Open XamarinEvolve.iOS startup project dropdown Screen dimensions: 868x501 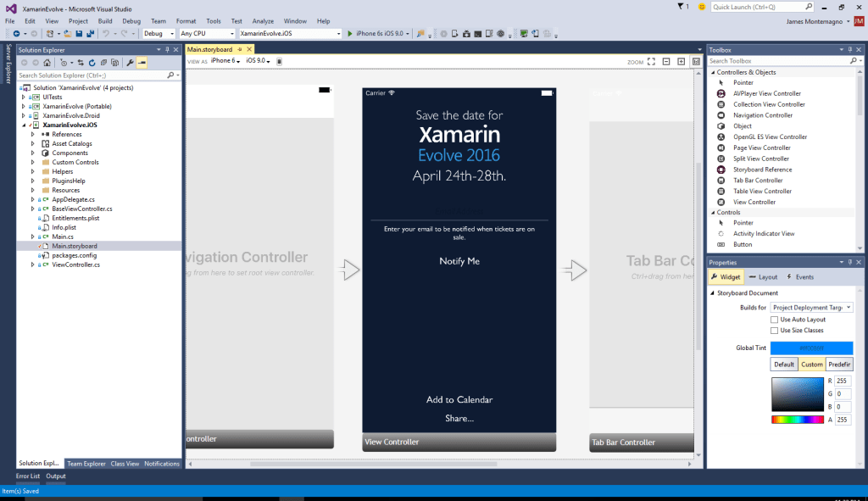[x=291, y=34]
